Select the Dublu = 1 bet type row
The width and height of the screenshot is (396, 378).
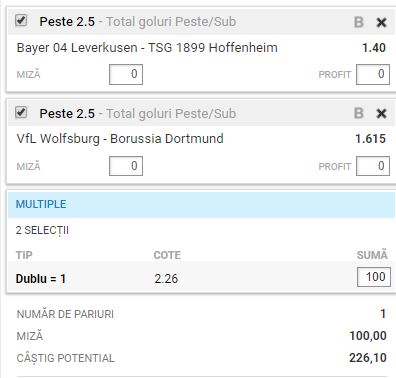point(201,278)
